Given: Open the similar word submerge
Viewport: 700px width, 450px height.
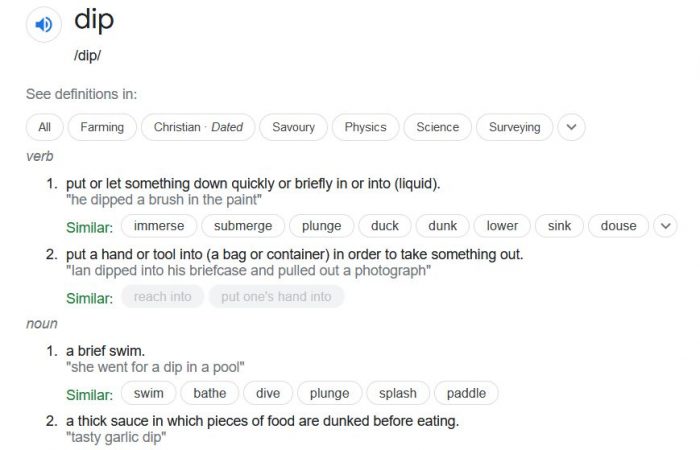Looking at the screenshot, I should [x=243, y=226].
